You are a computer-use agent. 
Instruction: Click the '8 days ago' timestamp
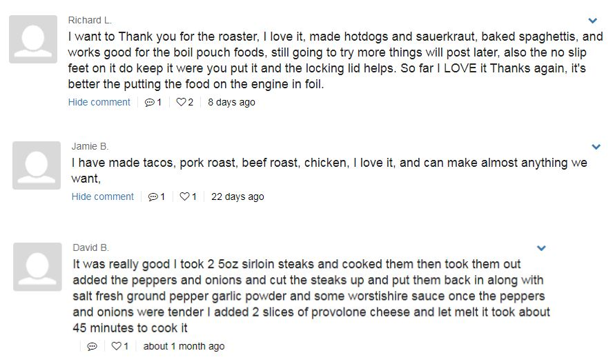tap(231, 102)
